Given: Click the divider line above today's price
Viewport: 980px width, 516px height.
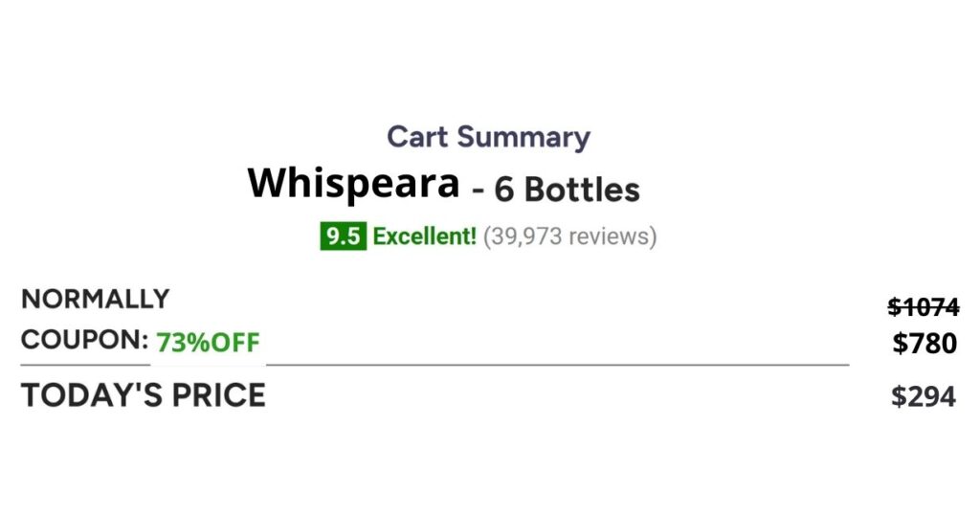Looking at the screenshot, I should pos(434,365).
